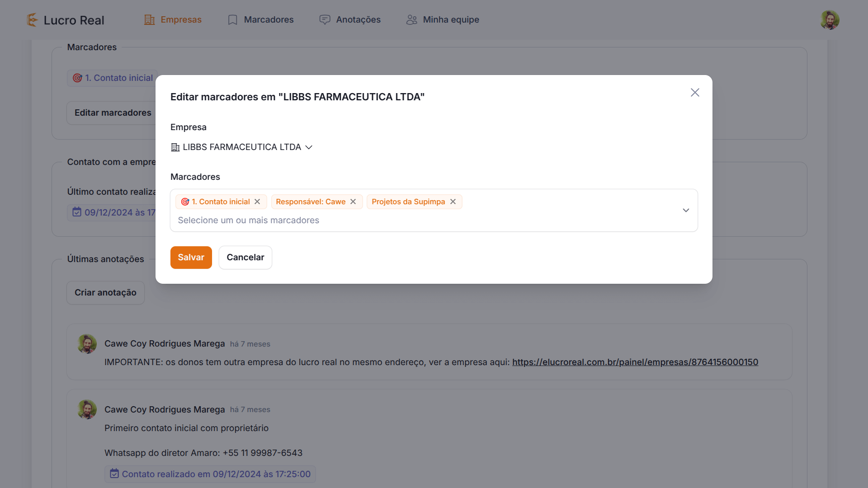Remove the 'Responsável: Cawe' tag
868x488 pixels.
(x=353, y=202)
